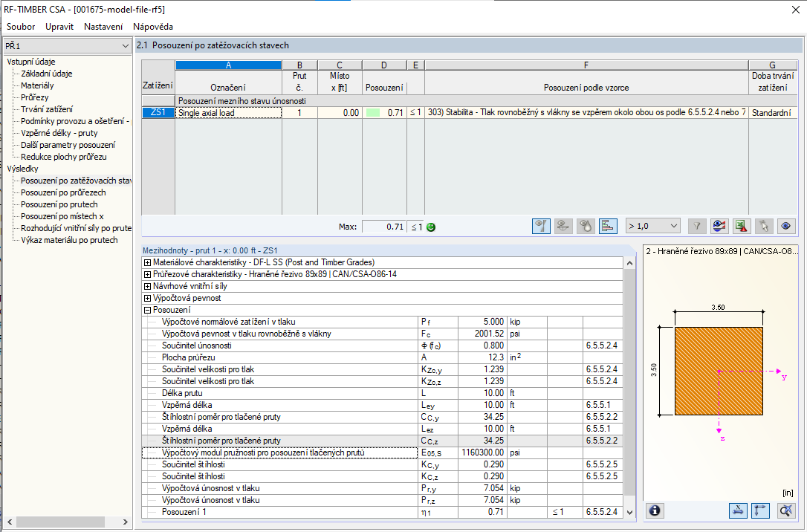This screenshot has width=807, height=532.
Task: Open Průřezy in the navigator tree
Action: 34,97
